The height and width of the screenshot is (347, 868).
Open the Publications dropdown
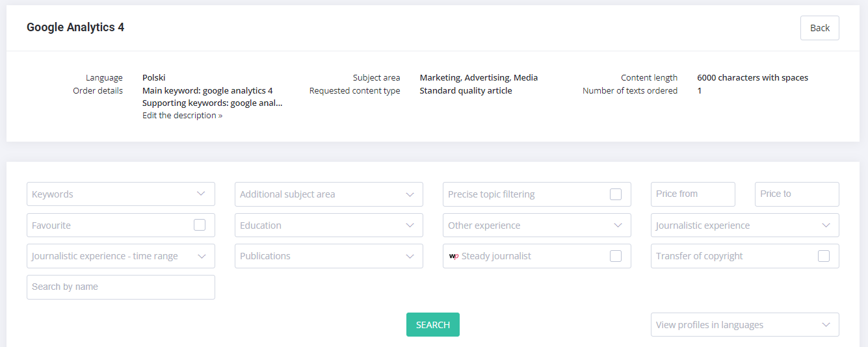(x=329, y=256)
